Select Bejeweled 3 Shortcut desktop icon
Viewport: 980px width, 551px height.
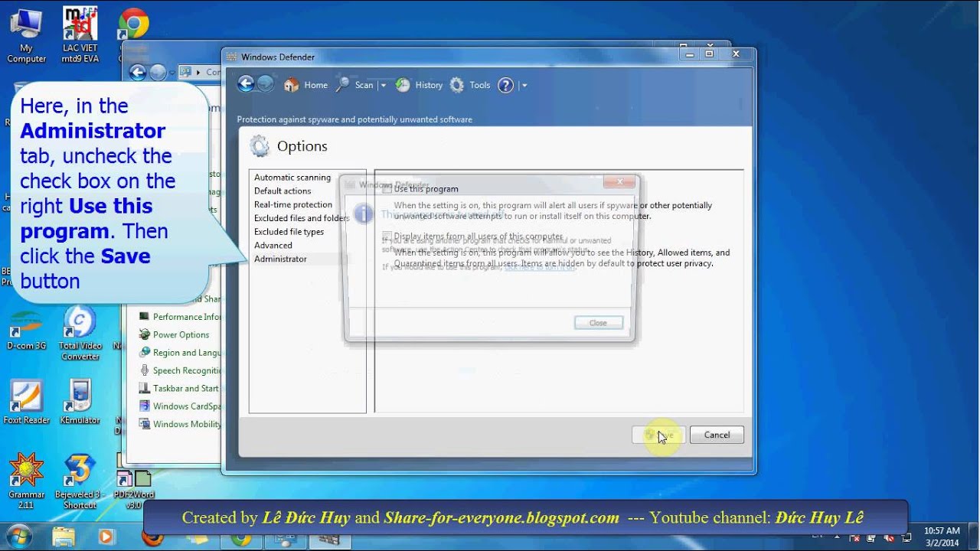coord(80,481)
